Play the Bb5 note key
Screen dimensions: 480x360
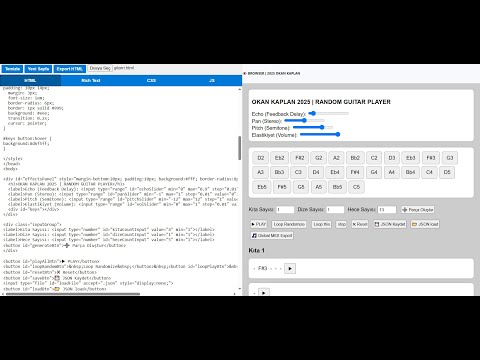tap(337, 187)
